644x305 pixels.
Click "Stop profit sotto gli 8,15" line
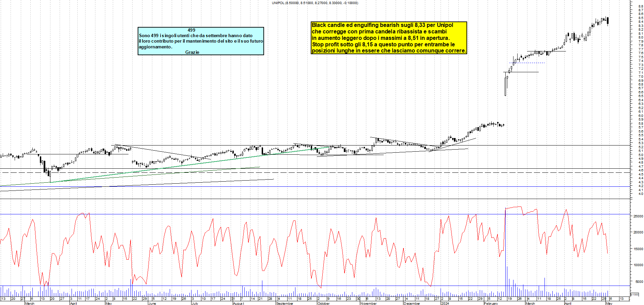pos(383,44)
